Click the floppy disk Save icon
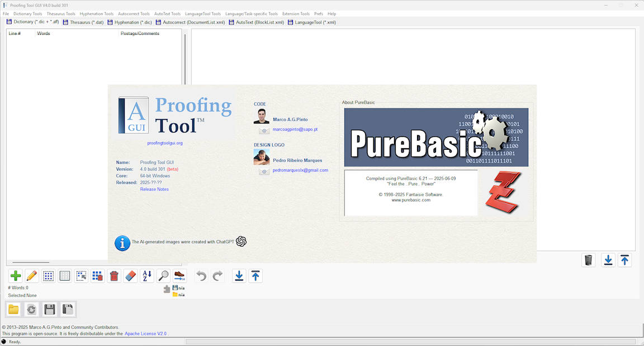Screen dimensions: 644x346 click(x=50, y=309)
